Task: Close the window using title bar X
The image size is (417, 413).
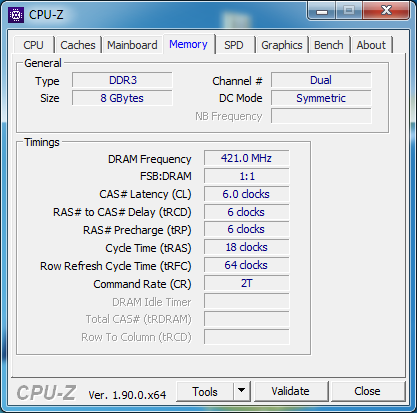Action: coord(386,11)
